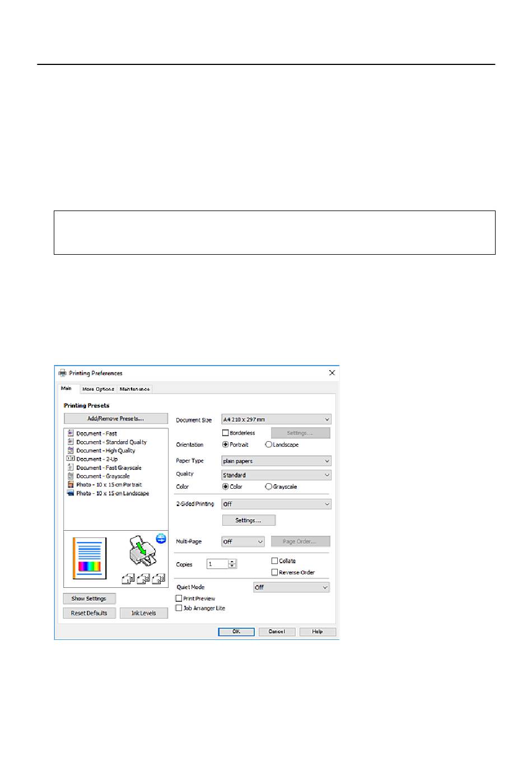532x767 pixels.
Task: Enable the Print Preview checkbox
Action: tap(179, 598)
